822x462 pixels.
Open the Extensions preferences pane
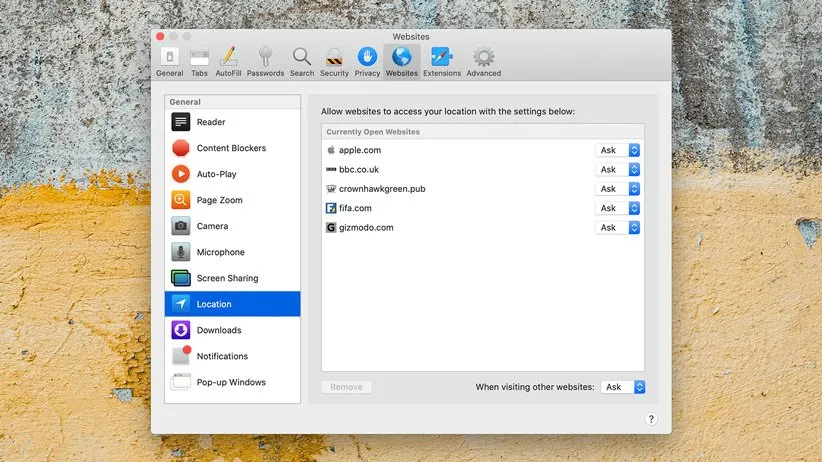[442, 60]
